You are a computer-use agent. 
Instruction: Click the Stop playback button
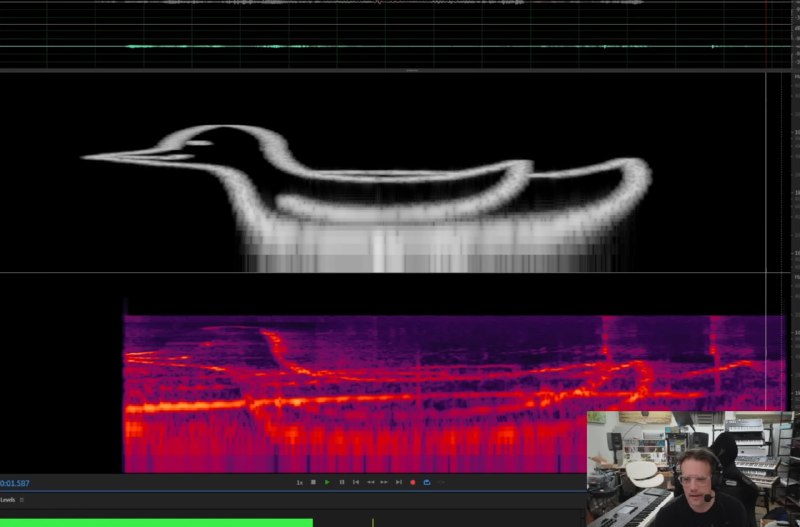pyautogui.click(x=313, y=482)
